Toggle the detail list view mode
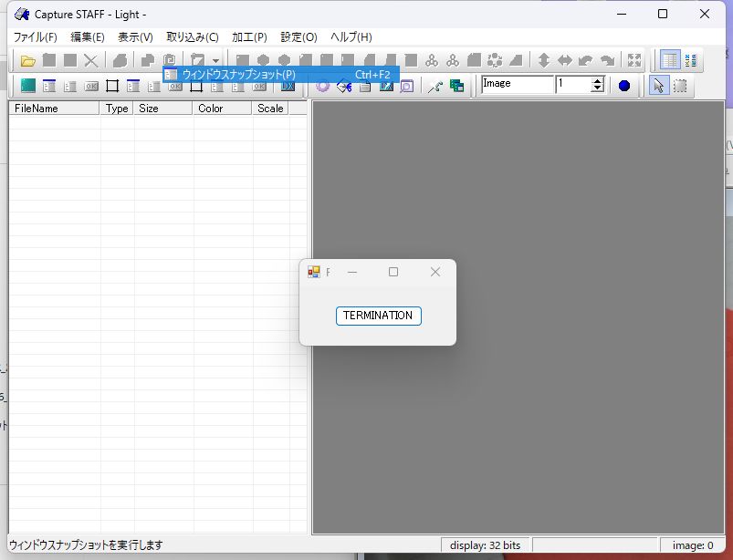Image resolution: width=733 pixels, height=560 pixels. pyautogui.click(x=671, y=61)
